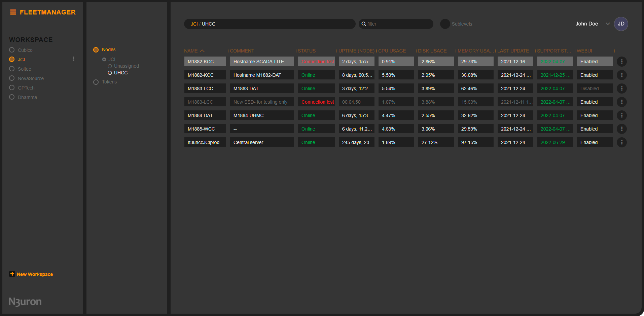644x316 pixels.
Task: Check the JCI node checkbox in the tree
Action: point(105,59)
